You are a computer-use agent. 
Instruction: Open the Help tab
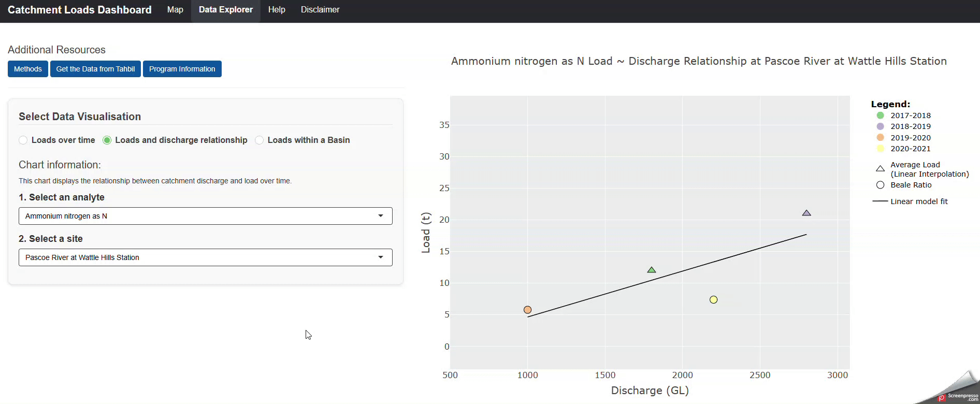[x=277, y=10]
